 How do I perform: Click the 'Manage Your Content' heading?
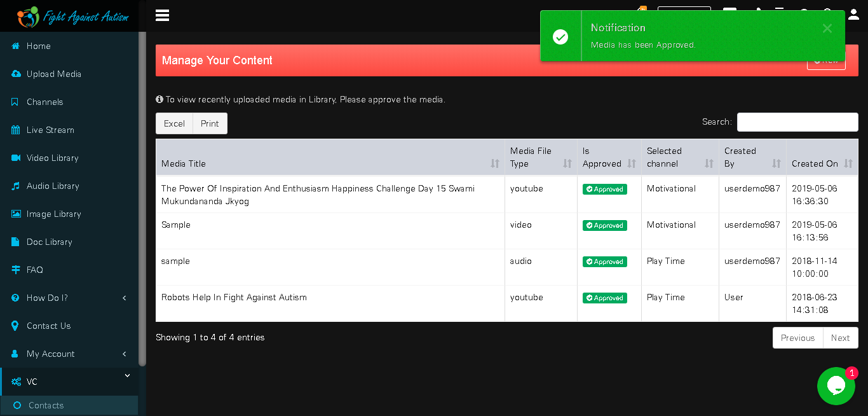pyautogui.click(x=217, y=60)
